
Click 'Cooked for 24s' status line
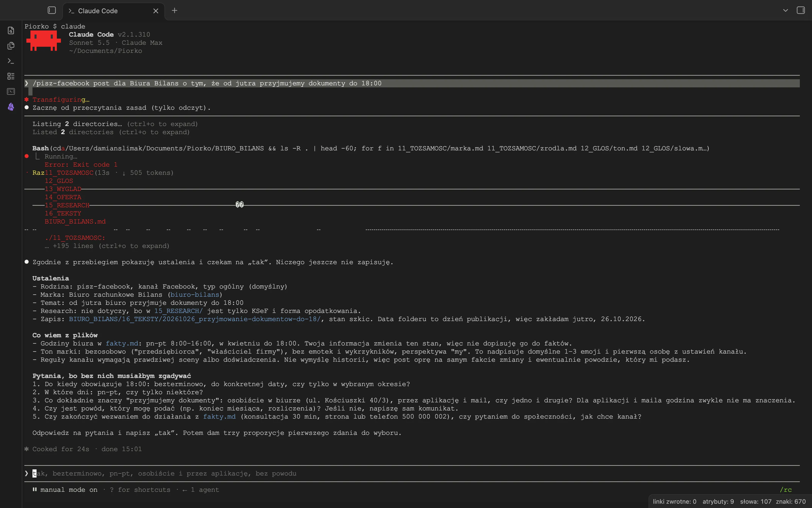pyautogui.click(x=83, y=449)
